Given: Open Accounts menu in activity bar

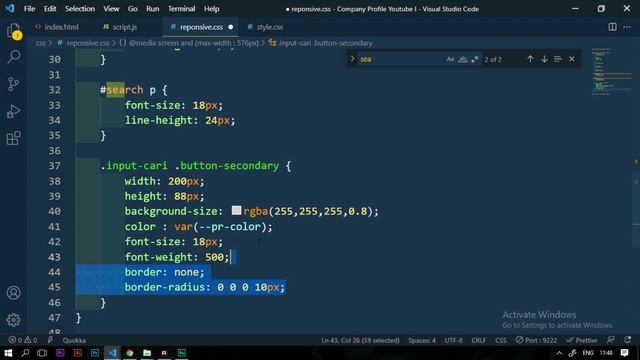Looking at the screenshot, I should 13,293.
